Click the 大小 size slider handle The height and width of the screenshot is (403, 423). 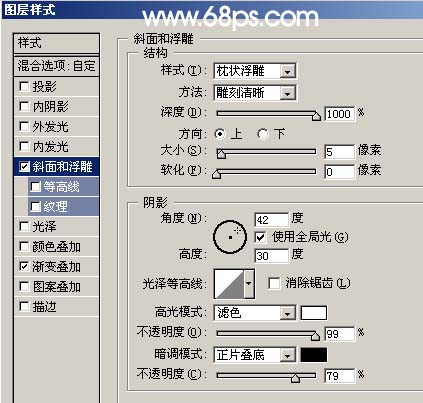tap(221, 154)
